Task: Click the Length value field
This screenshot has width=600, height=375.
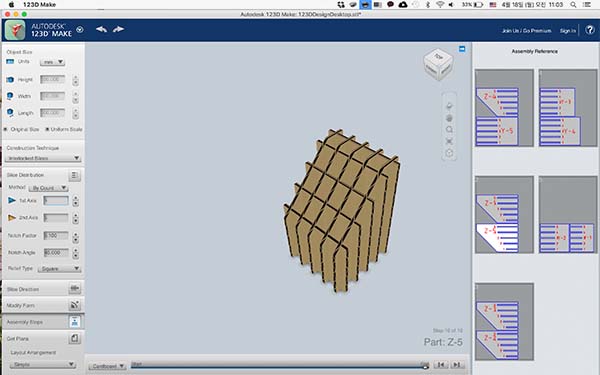Action: coord(53,112)
